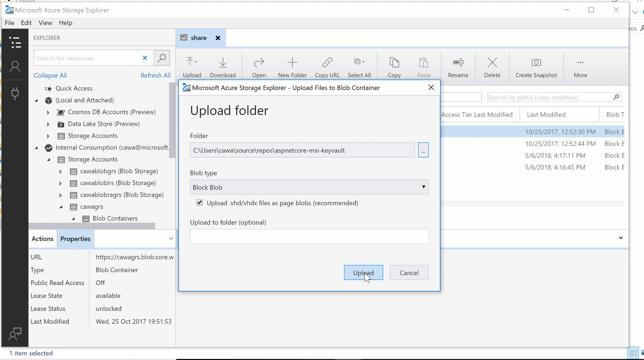Expand the cawablobgrs storage account node
The height and width of the screenshot is (360, 644).
click(x=61, y=172)
